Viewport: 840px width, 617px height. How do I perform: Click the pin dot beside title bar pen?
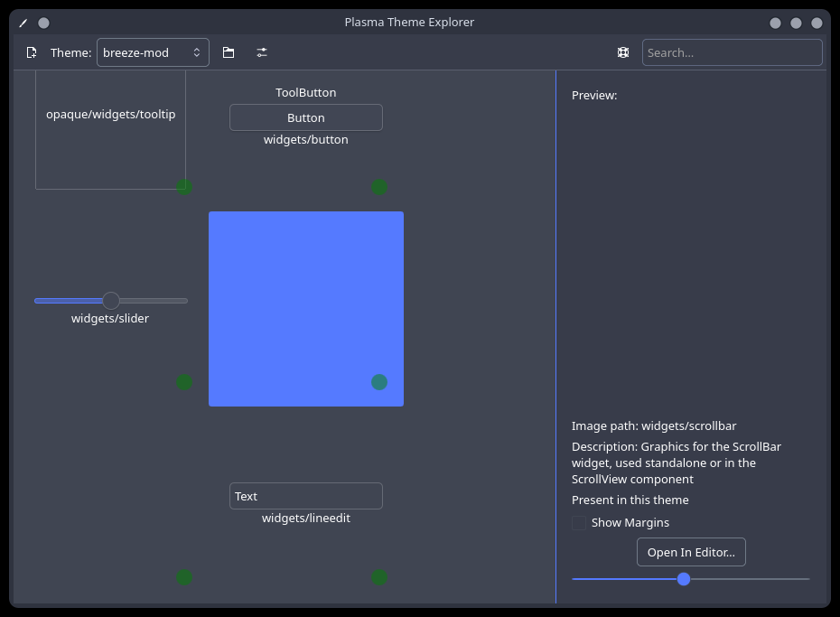click(43, 23)
